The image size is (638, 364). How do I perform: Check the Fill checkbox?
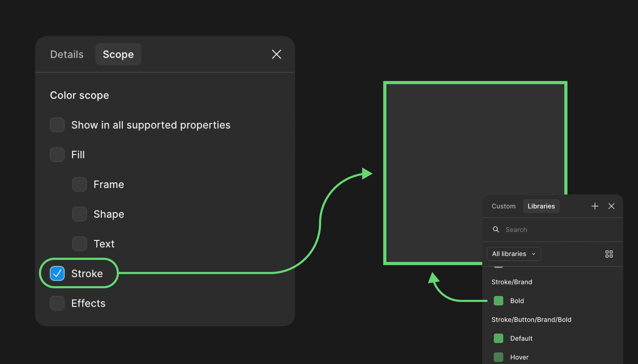57,155
